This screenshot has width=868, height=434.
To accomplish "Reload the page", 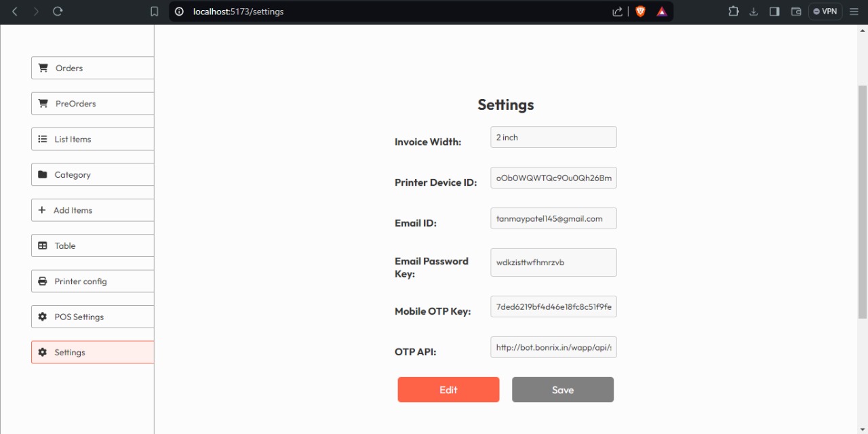I will pyautogui.click(x=58, y=12).
